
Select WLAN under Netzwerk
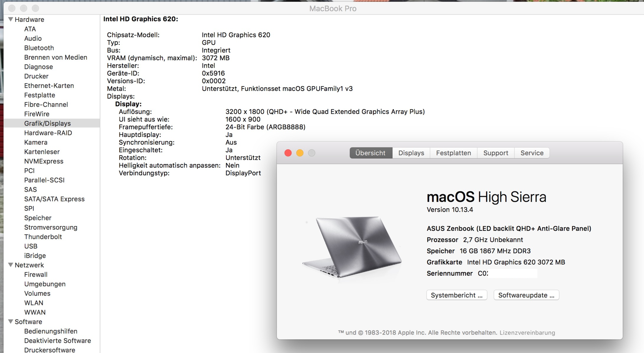pos(34,303)
